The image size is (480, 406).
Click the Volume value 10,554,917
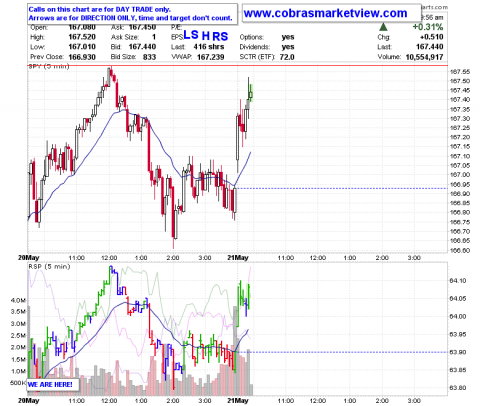pos(424,57)
